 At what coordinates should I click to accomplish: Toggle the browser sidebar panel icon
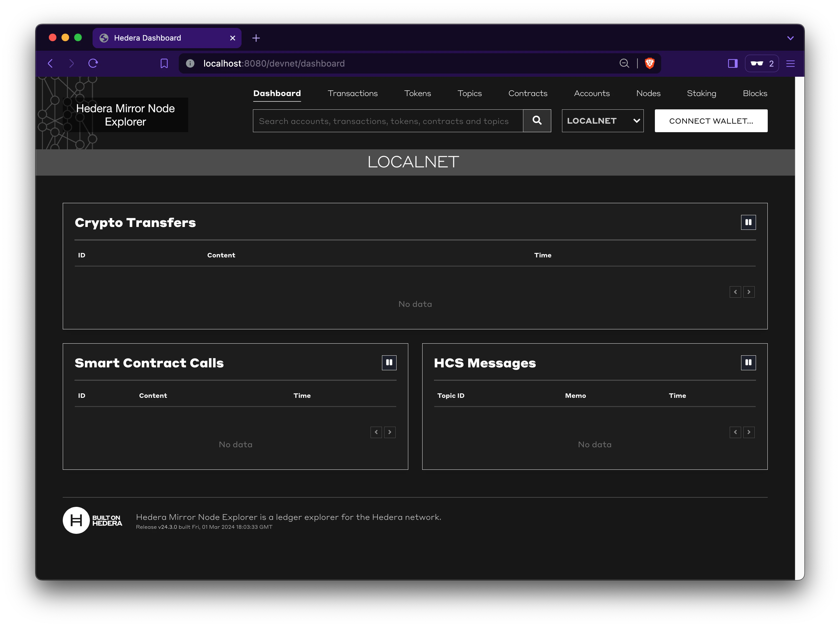(x=733, y=63)
